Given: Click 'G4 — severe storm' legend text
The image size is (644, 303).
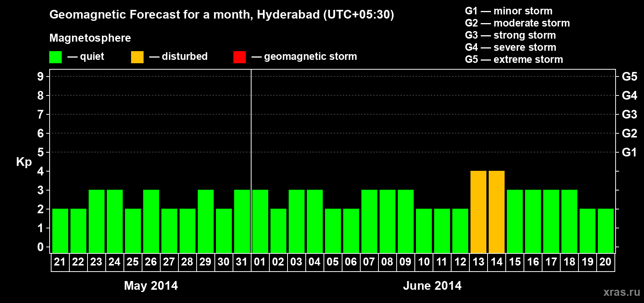Looking at the screenshot, I should [511, 47].
